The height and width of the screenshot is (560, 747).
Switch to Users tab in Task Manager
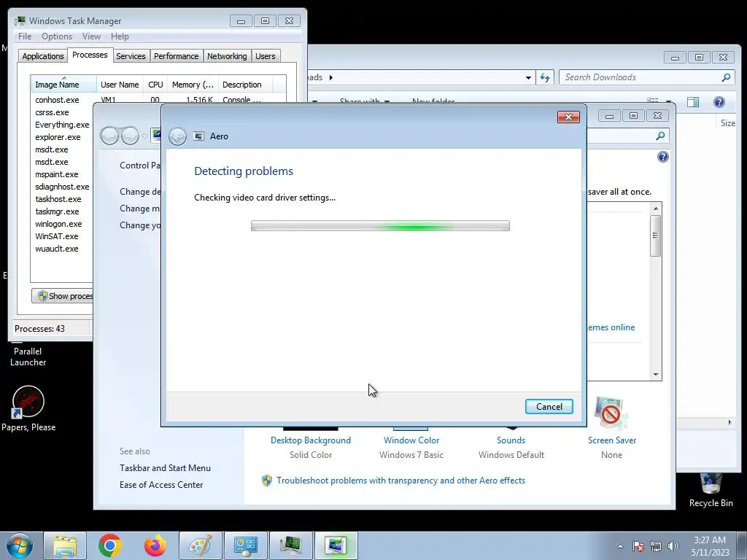pyautogui.click(x=266, y=56)
